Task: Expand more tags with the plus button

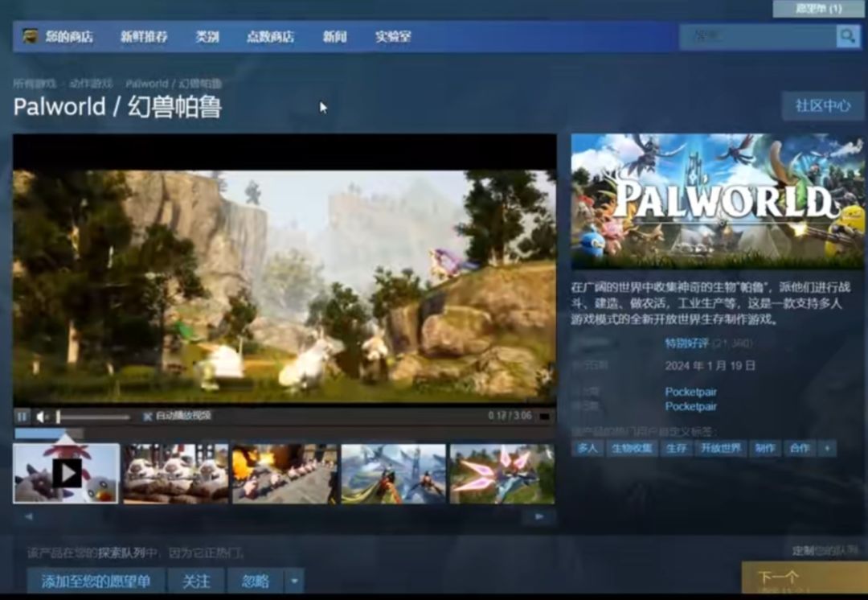Action: [x=827, y=448]
